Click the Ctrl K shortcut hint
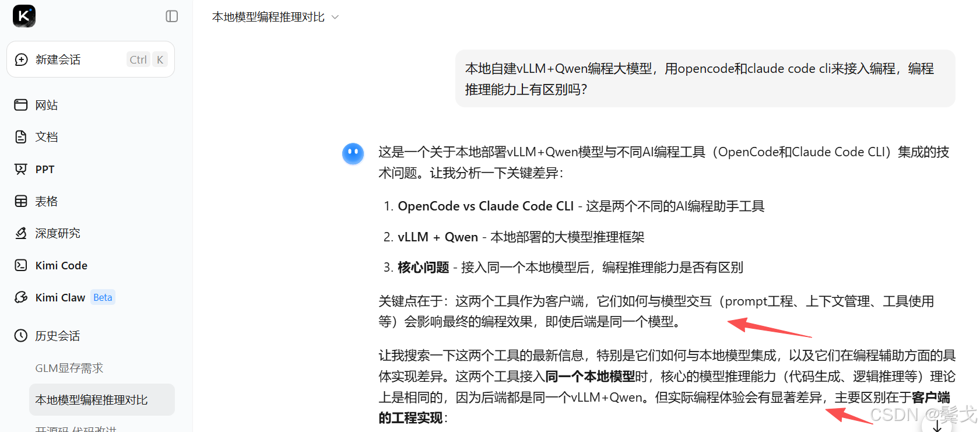 (x=147, y=59)
